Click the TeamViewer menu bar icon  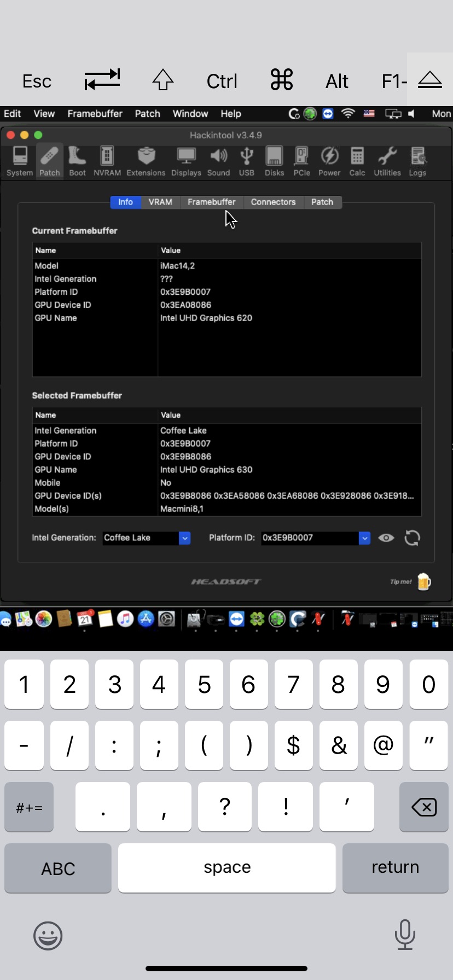[328, 114]
